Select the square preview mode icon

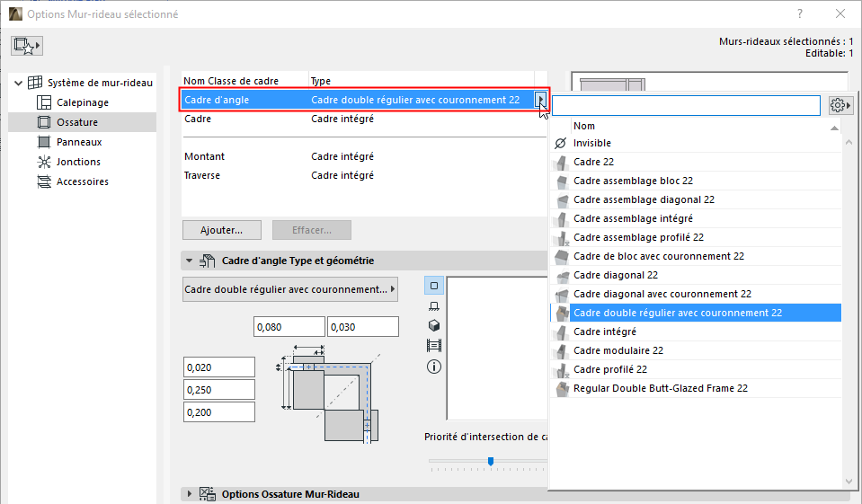pos(434,286)
